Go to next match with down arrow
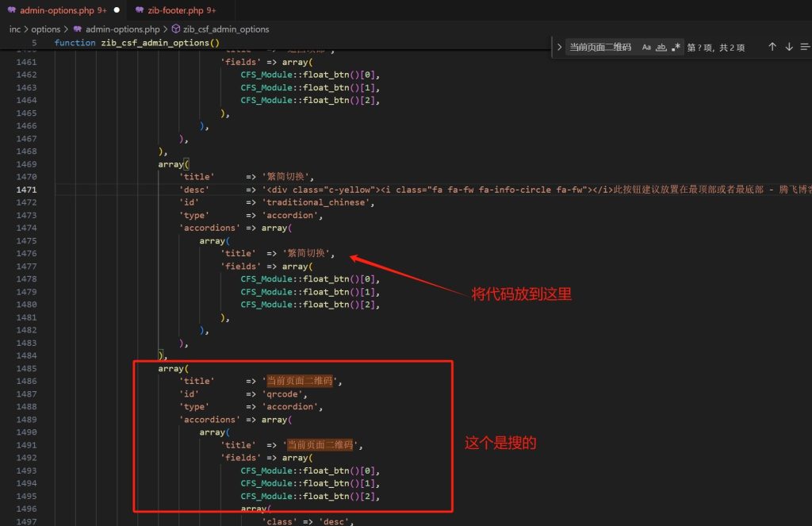812x526 pixels. 789,48
